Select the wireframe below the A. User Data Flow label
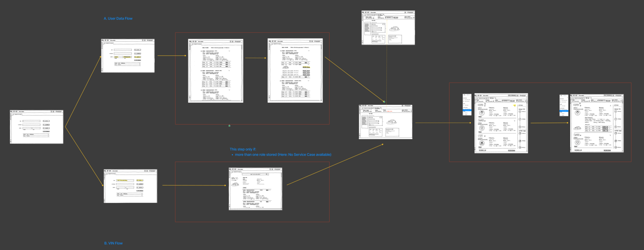This screenshot has width=644, height=250. pos(128,56)
